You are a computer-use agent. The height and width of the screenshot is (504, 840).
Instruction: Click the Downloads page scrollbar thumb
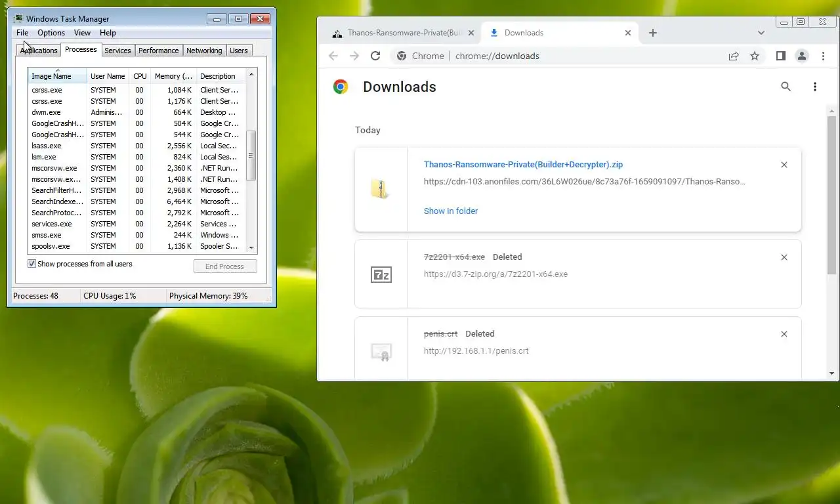tap(831, 195)
